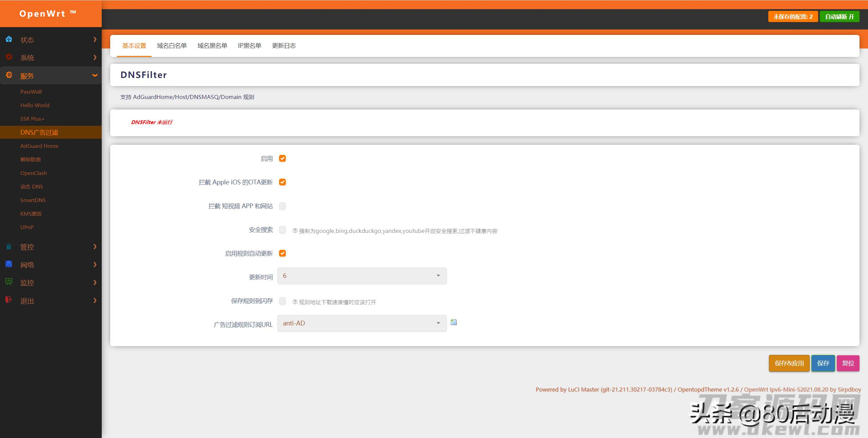Screen dimensions: 868x438
Task: Enable 拦截 短视频 APP 和网站 checkbox
Action: (282, 206)
